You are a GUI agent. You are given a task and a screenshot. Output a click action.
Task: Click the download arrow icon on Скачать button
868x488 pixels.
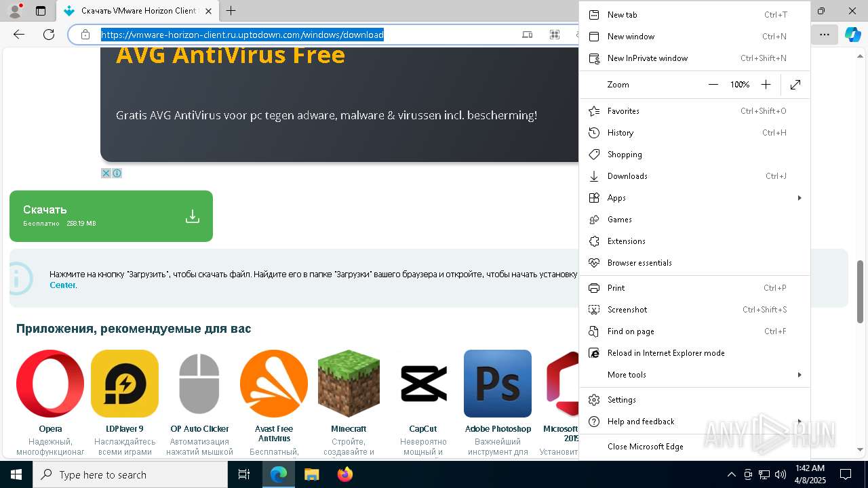193,216
